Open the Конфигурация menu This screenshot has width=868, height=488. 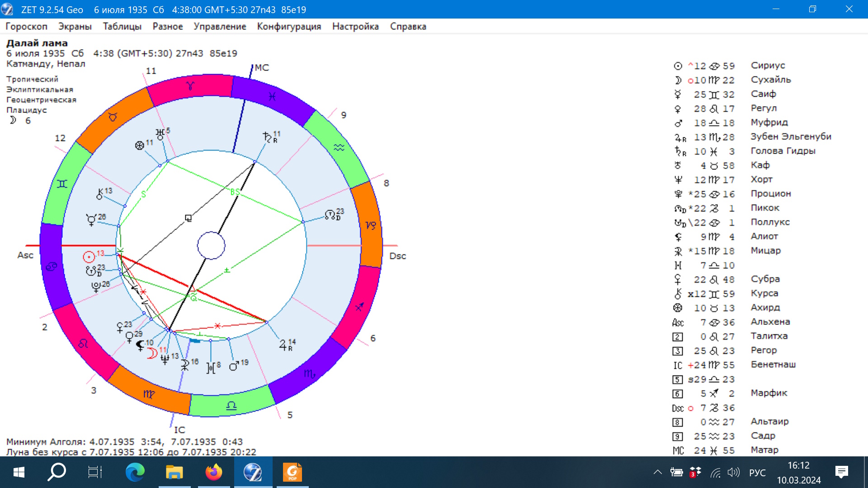[289, 26]
